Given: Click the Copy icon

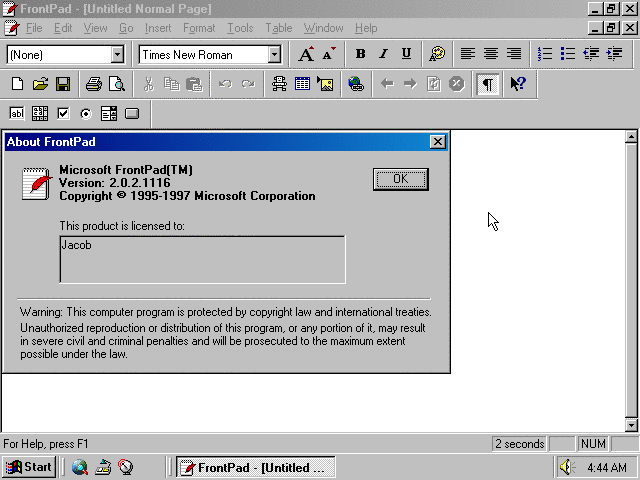Looking at the screenshot, I should (171, 84).
